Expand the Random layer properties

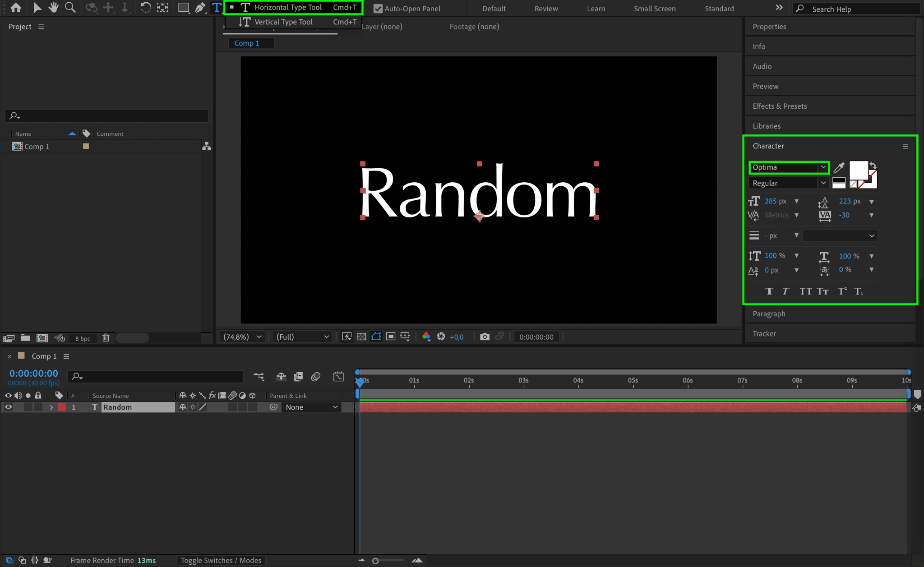tap(51, 407)
